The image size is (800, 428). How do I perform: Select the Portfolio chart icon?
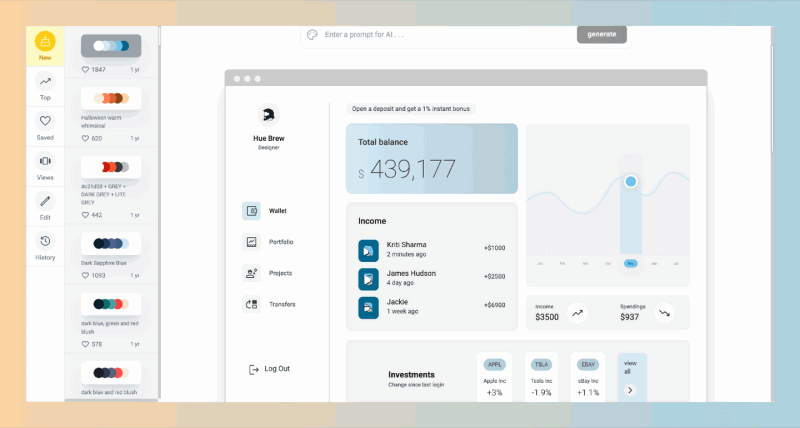251,242
